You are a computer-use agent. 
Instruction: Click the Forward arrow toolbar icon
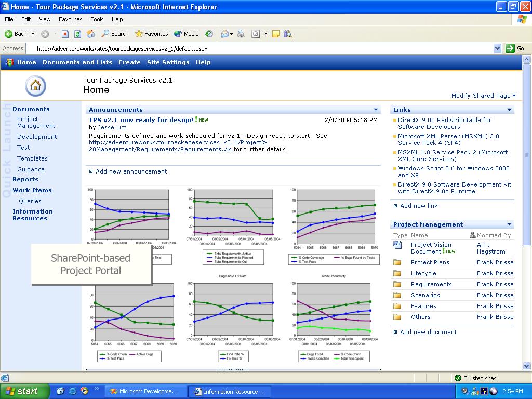45,34
